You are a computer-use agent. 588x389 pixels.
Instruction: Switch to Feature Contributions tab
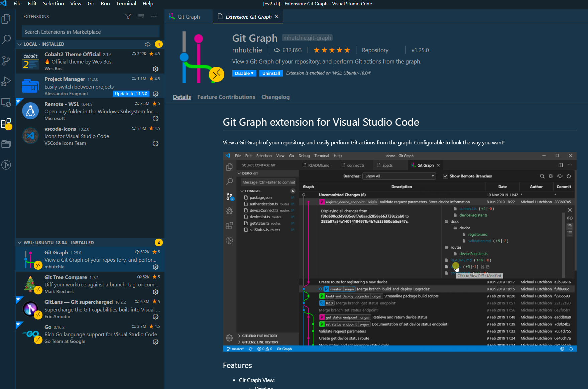pos(226,97)
